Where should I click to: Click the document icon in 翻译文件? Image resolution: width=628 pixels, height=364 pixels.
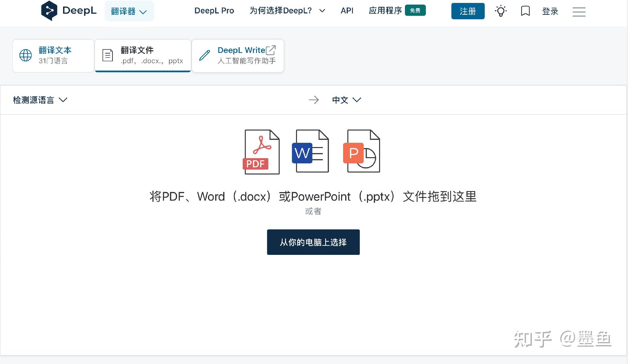tap(108, 55)
